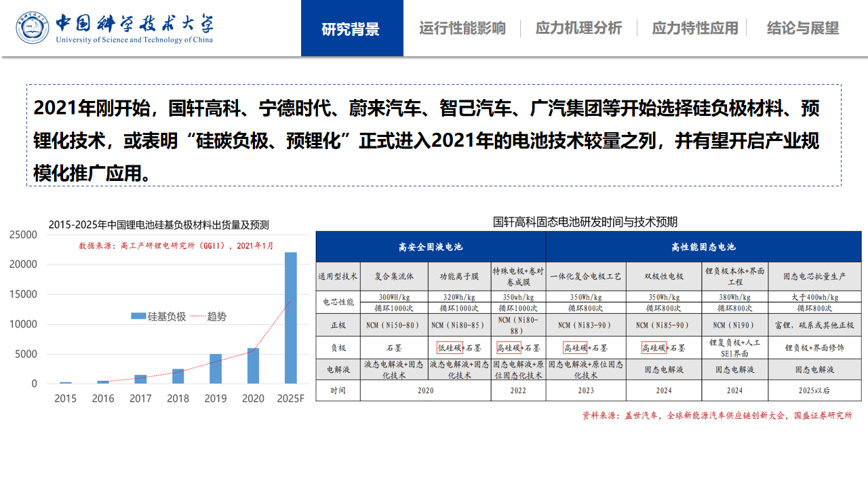
Task: Click the '300WH/kg' cell
Action: [394, 297]
